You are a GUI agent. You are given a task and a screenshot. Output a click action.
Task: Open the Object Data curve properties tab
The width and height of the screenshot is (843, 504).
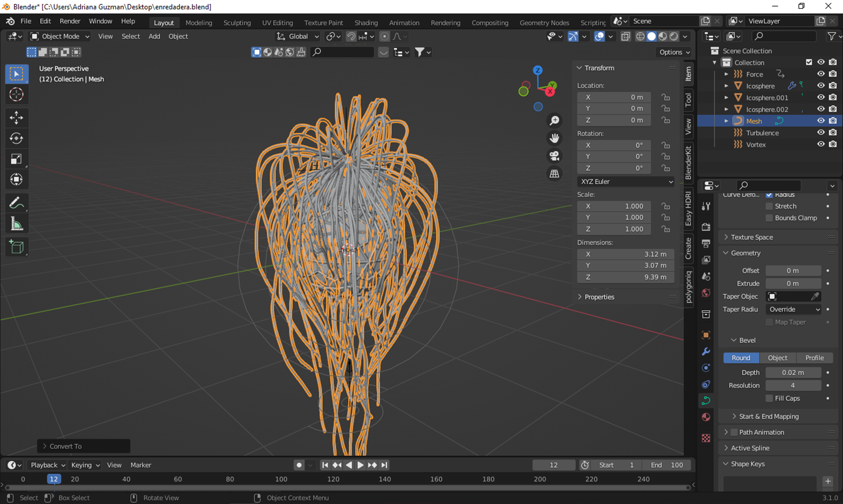[706, 400]
